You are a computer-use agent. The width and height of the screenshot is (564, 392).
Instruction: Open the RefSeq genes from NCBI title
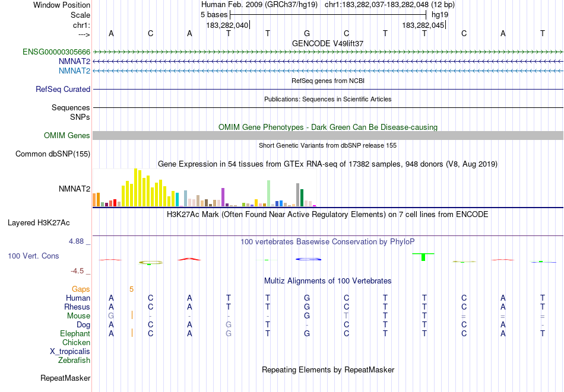(328, 81)
